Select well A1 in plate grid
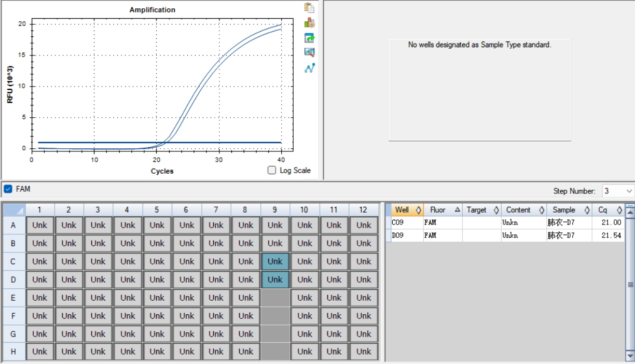This screenshot has height=364, width=635. (x=39, y=225)
